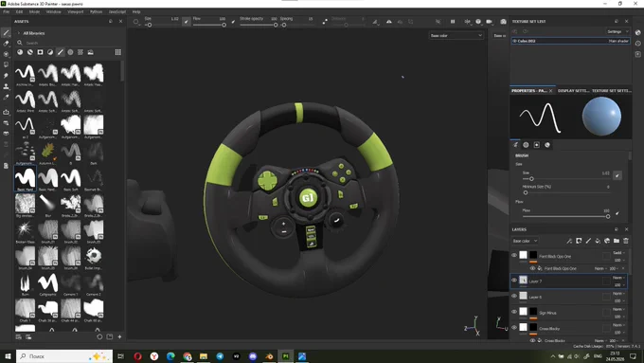Hide the Sign Minus layer
This screenshot has width=644, height=363.
click(x=514, y=312)
